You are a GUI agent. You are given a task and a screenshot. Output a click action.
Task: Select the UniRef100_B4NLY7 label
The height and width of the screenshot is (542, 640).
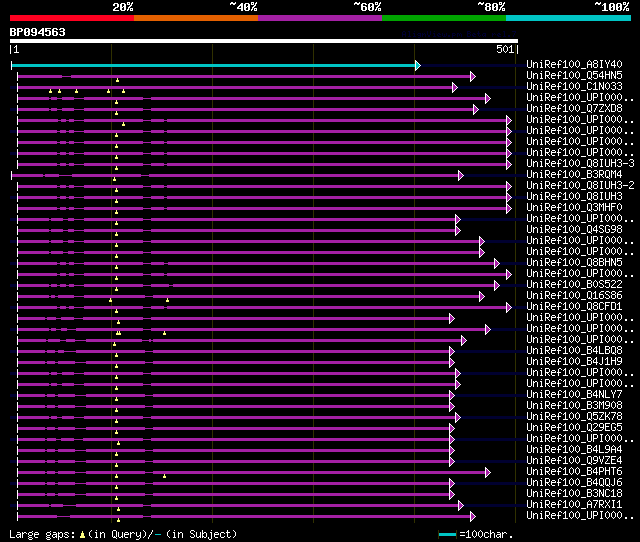[x=574, y=395]
